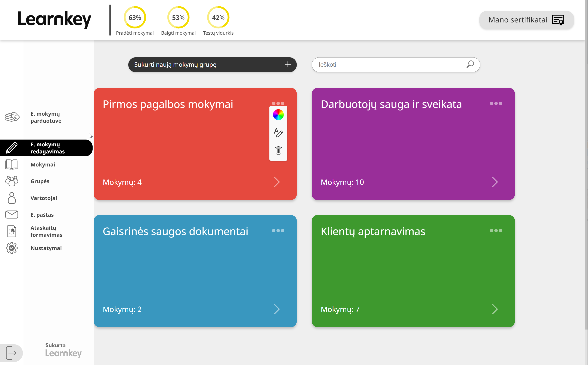Open the certificate icon in Mano sertifikatai
This screenshot has width=588, height=365.
558,20
